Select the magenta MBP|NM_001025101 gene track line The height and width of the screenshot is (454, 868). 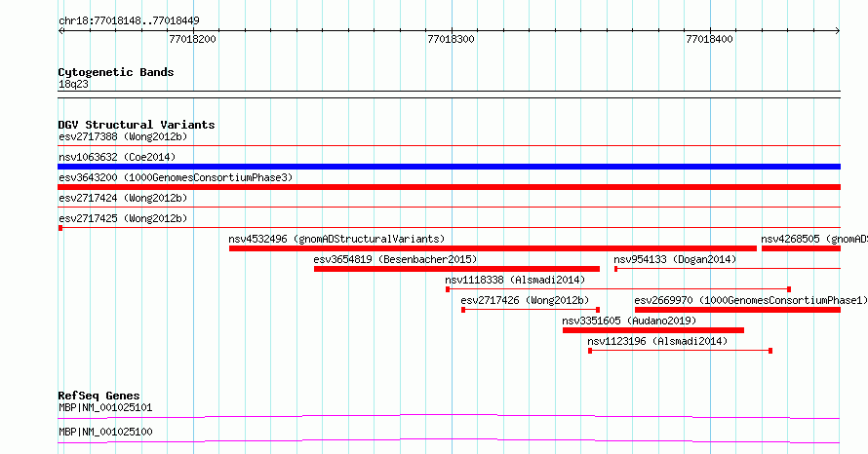point(449,416)
